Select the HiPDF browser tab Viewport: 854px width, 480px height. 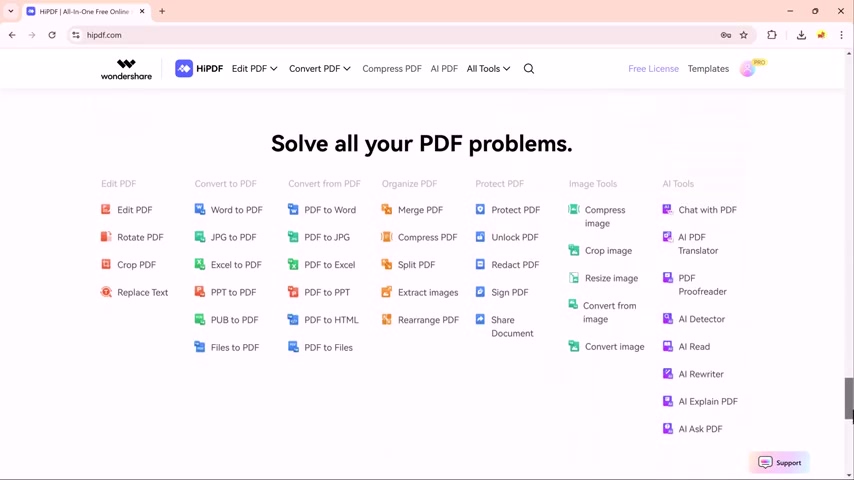(84, 11)
